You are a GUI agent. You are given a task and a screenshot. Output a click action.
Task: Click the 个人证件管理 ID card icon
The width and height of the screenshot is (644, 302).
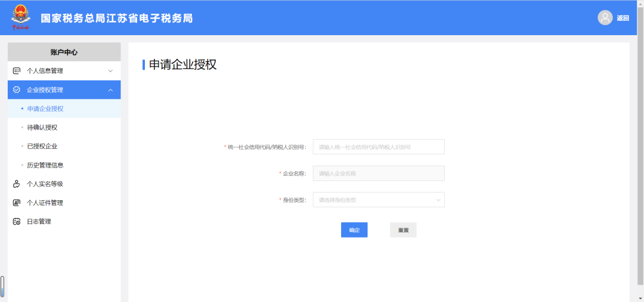pos(17,203)
